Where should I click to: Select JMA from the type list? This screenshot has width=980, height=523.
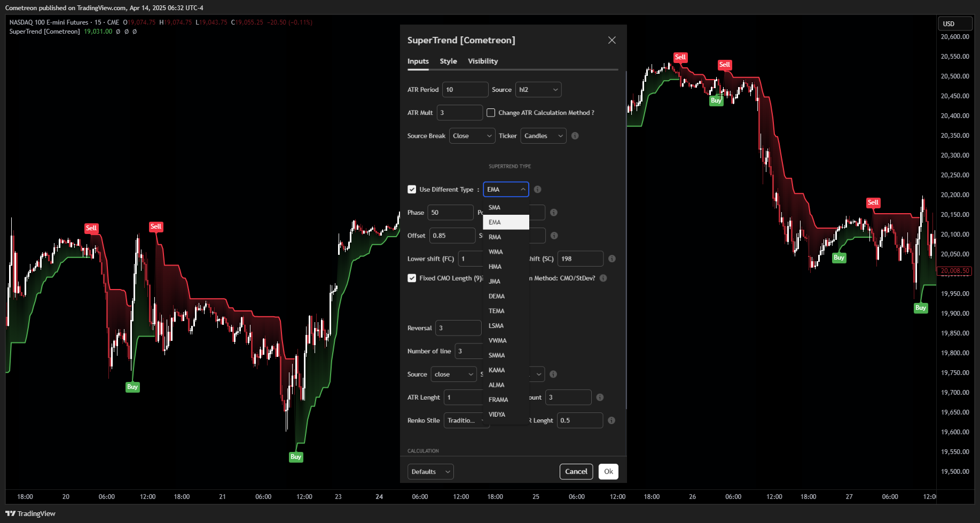(x=506, y=282)
